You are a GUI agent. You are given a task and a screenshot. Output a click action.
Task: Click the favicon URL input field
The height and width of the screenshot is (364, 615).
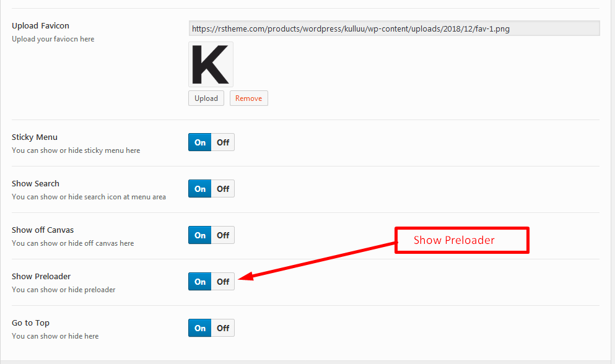[x=394, y=28]
